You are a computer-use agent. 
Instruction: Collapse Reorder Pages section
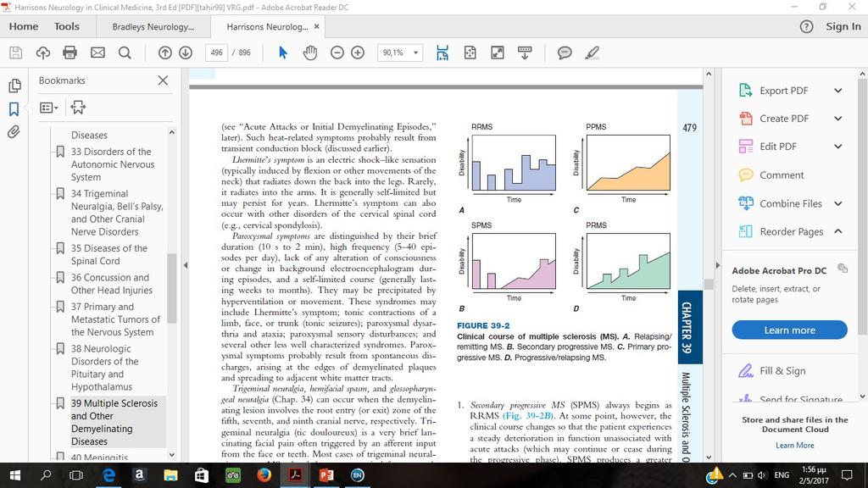click(838, 231)
